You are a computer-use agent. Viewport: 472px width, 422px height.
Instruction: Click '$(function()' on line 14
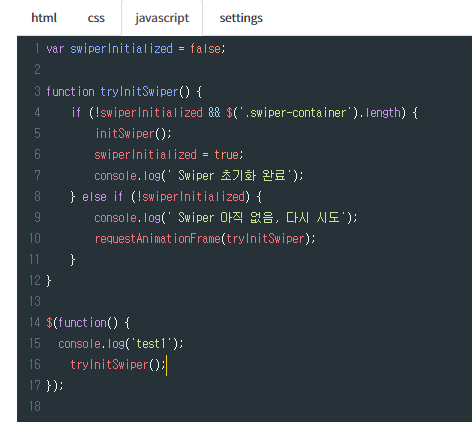82,323
